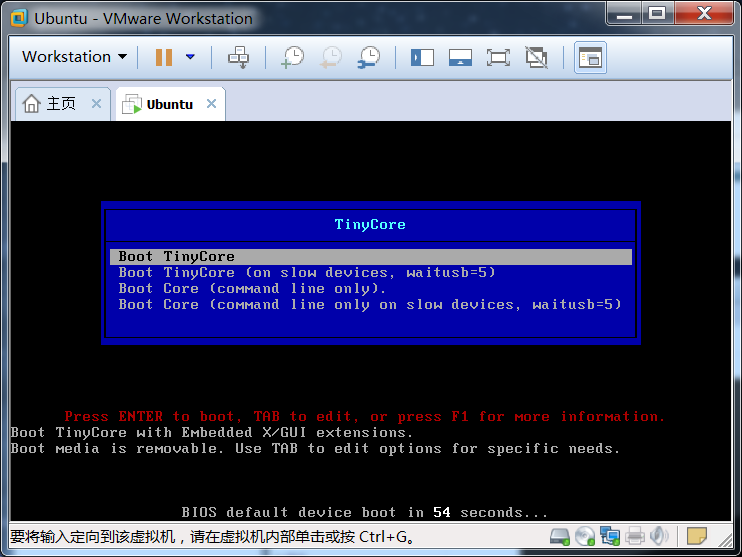Screen dimensions: 742x557
Task: Open the snapshot manager
Action: tap(369, 57)
